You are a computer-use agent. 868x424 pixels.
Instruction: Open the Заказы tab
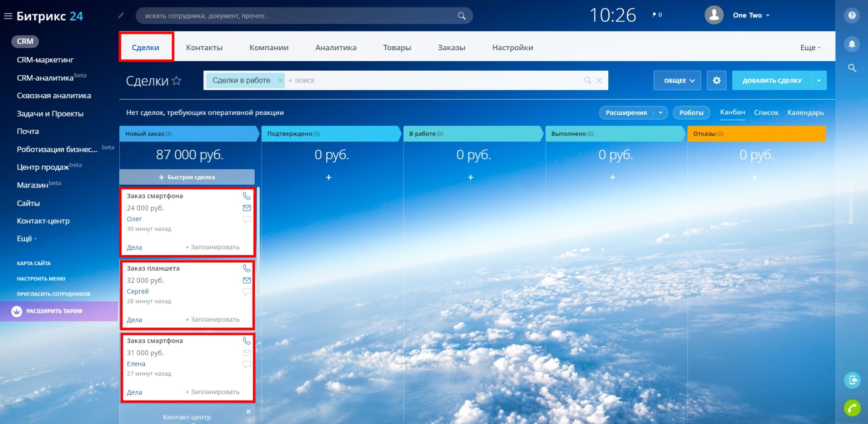point(452,47)
